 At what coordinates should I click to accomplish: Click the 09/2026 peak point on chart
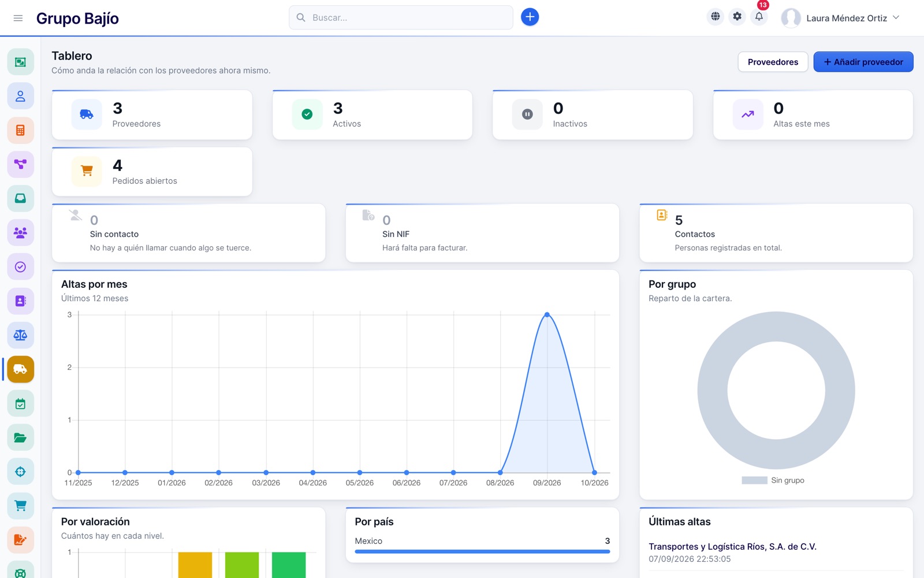tap(547, 315)
